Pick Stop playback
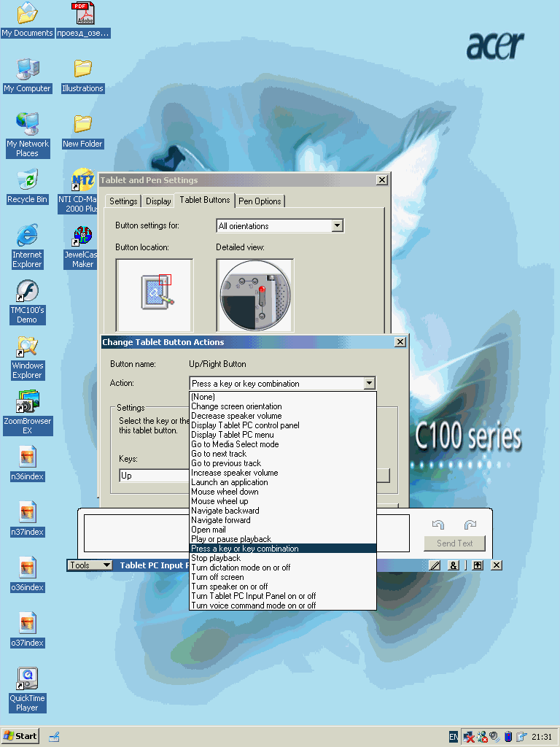This screenshot has height=747, width=560. point(282,558)
